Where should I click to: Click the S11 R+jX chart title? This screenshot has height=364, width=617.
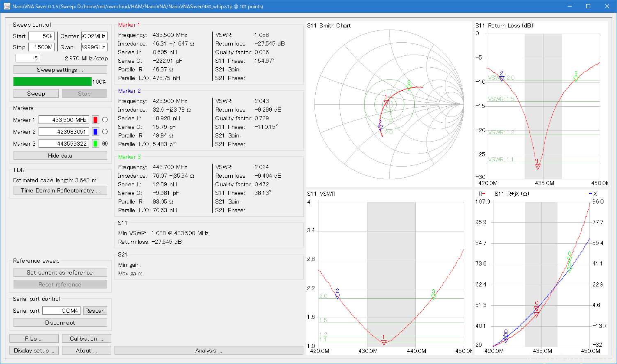tap(511, 194)
